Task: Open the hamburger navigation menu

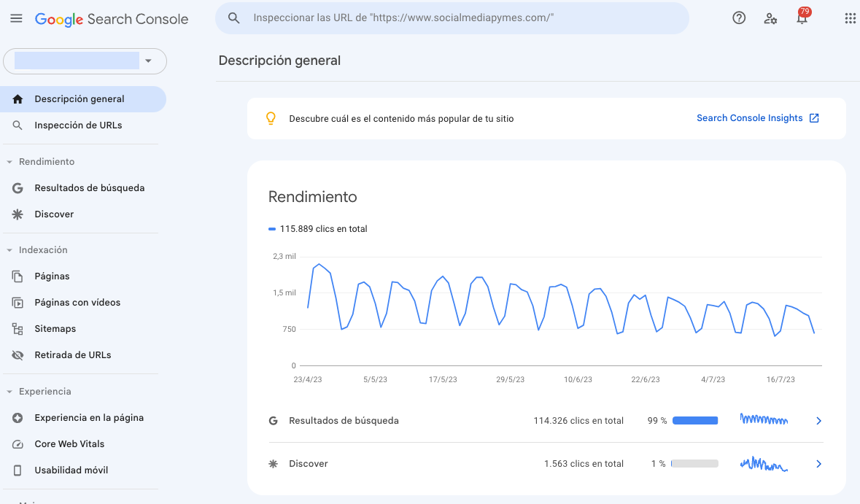Action: click(x=16, y=18)
